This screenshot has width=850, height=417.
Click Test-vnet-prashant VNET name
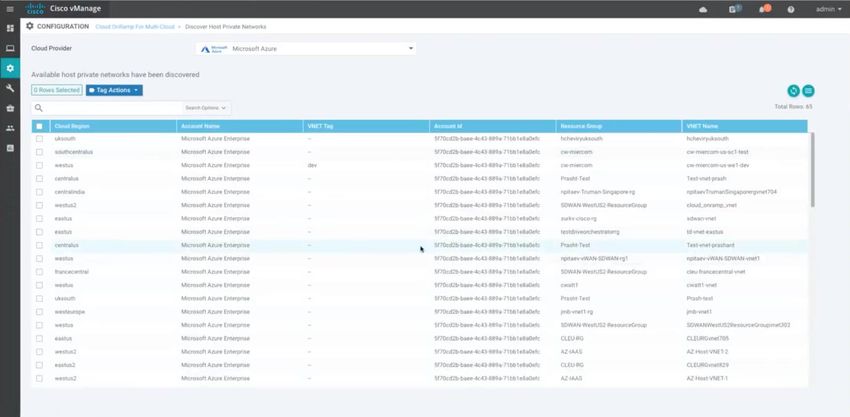click(710, 245)
